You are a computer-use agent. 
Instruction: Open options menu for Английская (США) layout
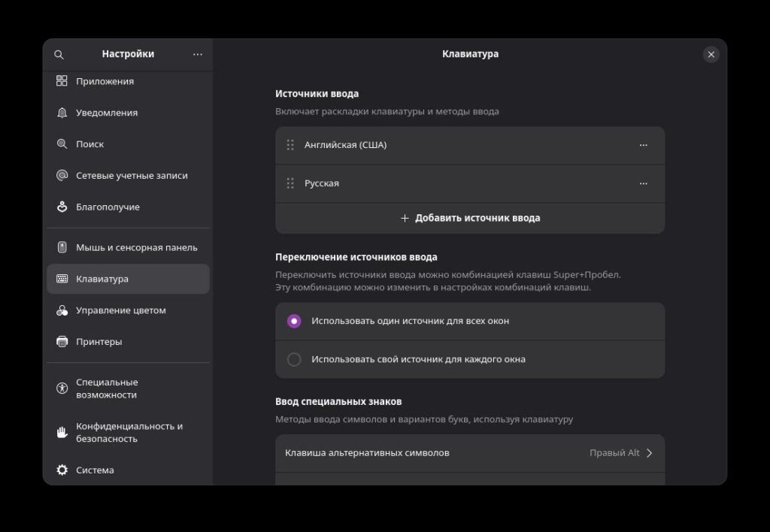click(x=643, y=145)
